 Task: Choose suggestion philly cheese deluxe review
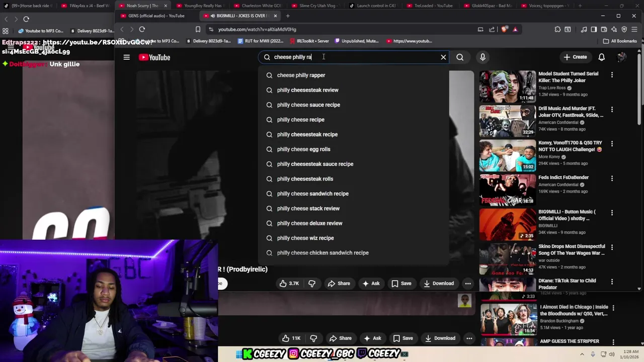[x=353, y=223]
